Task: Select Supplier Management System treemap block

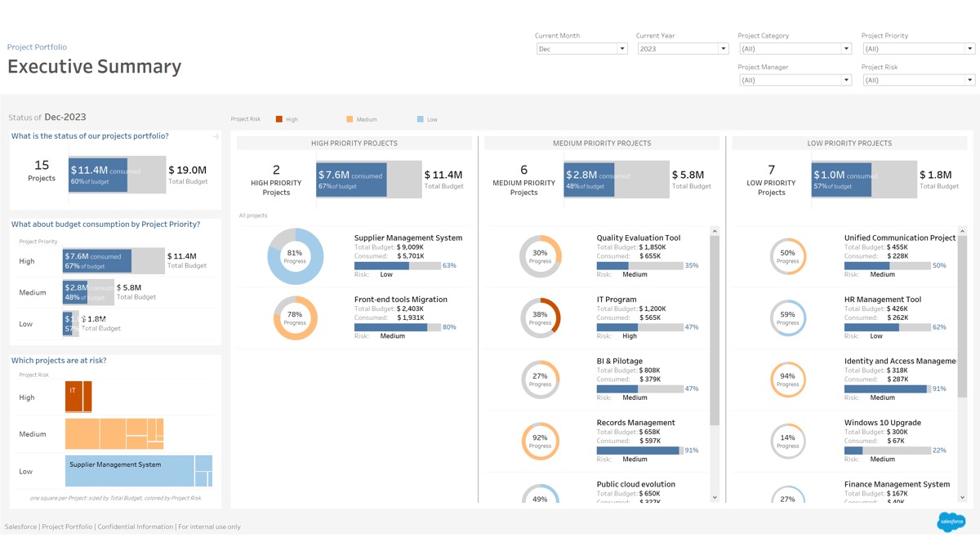Action: [129, 471]
